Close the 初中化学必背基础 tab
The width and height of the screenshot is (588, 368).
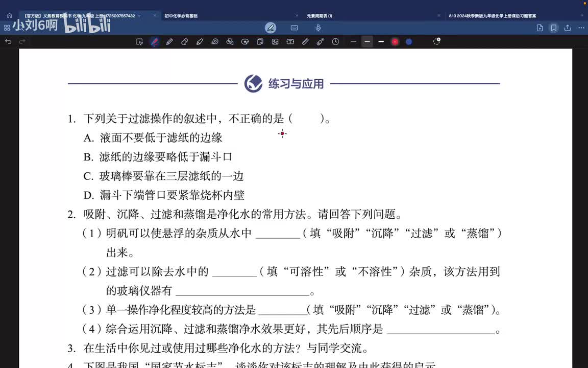(297, 16)
